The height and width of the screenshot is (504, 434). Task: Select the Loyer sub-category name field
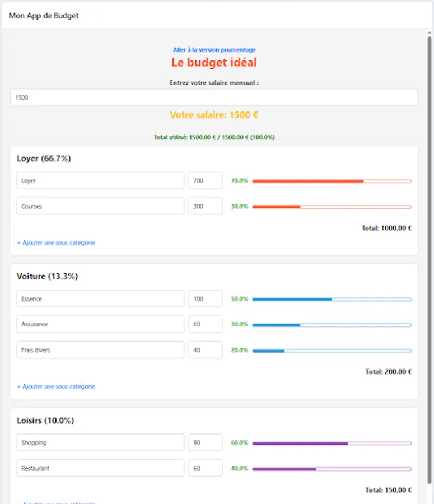[100, 181]
